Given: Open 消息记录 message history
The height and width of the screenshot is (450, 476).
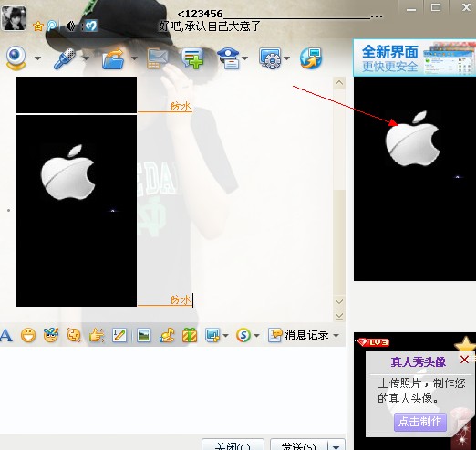Looking at the screenshot, I should coord(299,335).
